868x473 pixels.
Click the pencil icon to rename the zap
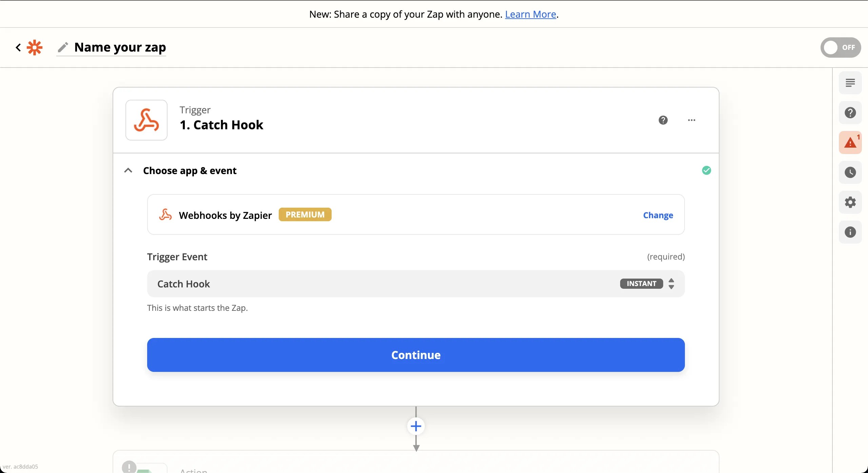coord(63,48)
